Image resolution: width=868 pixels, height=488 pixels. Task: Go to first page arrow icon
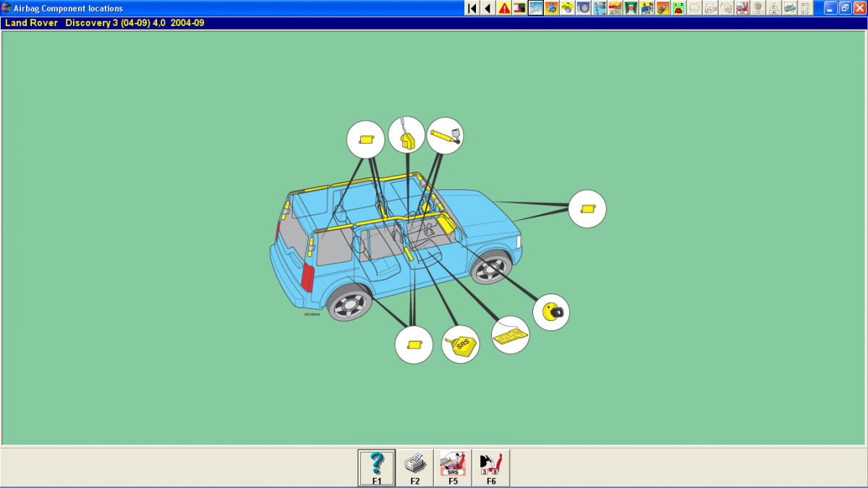pyautogui.click(x=472, y=8)
